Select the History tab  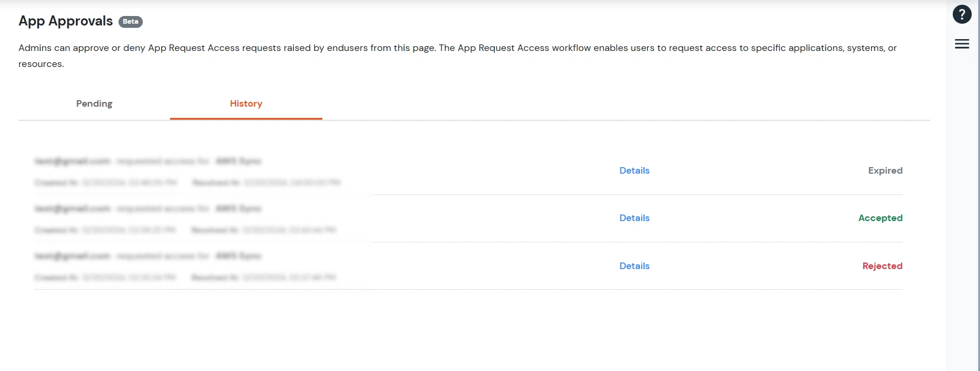click(246, 103)
